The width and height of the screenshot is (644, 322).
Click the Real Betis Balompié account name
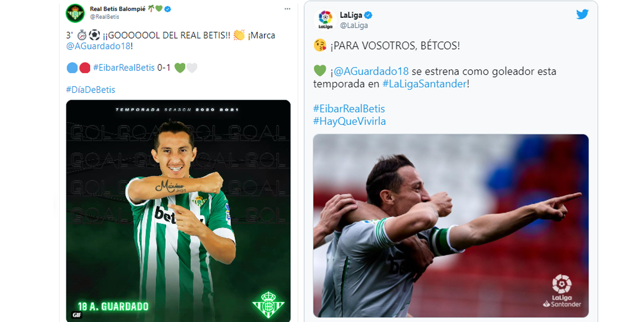118,8
